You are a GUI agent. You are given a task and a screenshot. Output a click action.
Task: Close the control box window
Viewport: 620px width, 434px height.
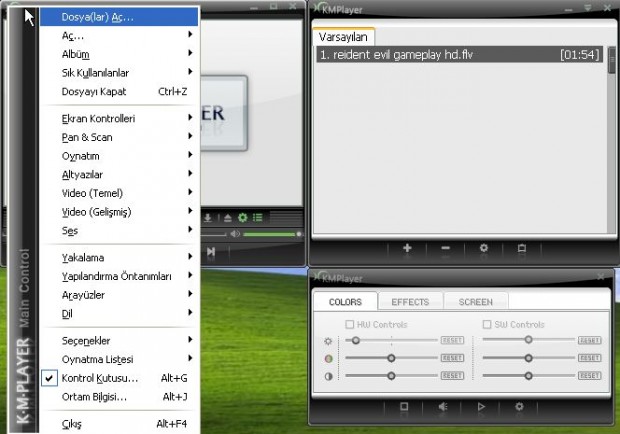tap(600, 276)
